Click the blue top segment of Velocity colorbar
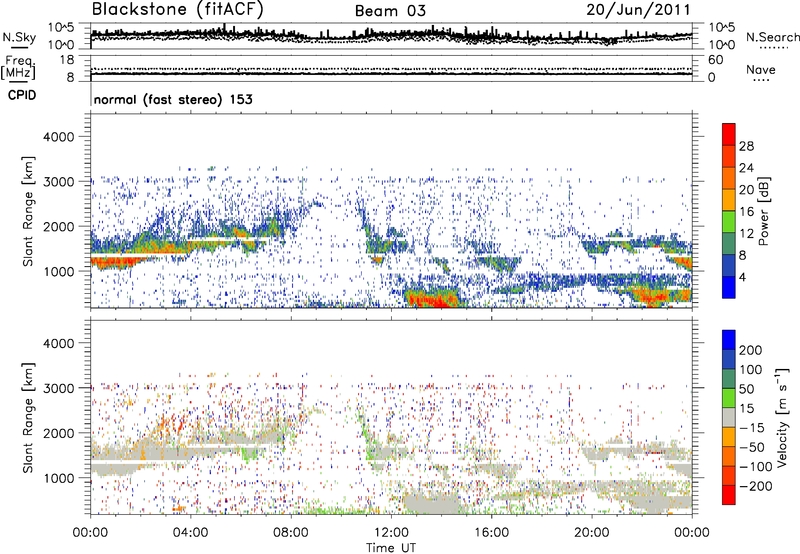Viewport: 800px width, 554px height. pyautogui.click(x=729, y=340)
